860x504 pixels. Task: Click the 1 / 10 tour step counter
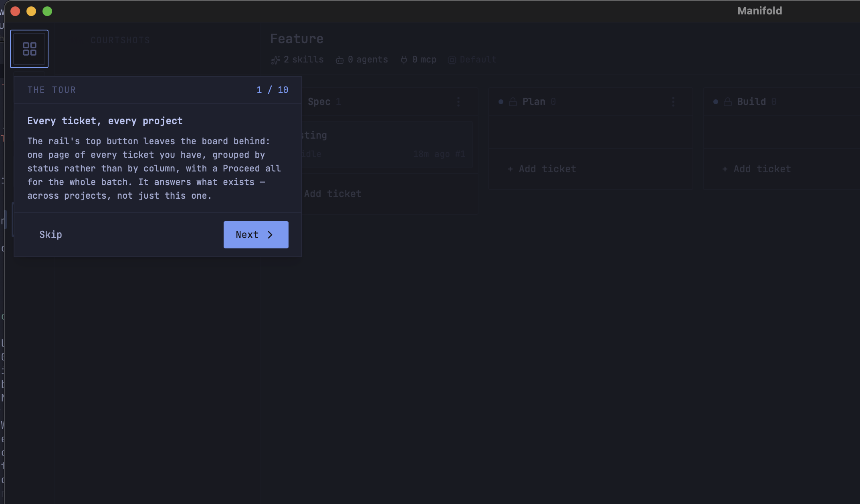point(273,90)
